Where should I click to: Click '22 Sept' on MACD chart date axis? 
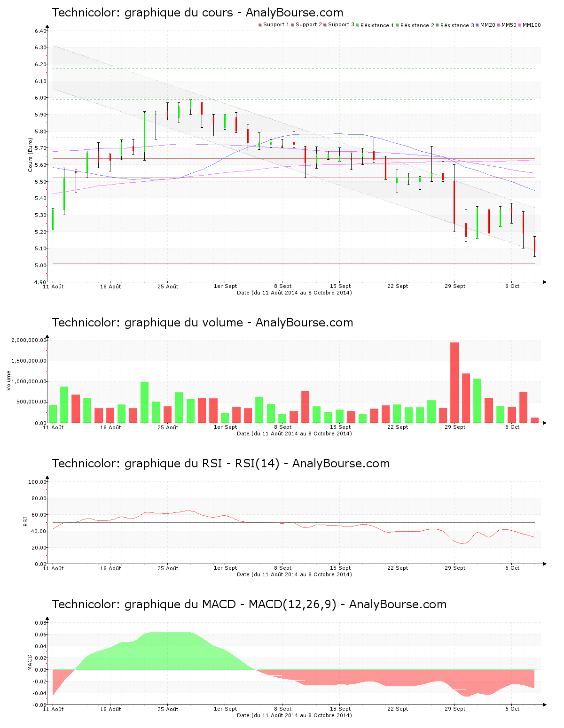pos(398,709)
